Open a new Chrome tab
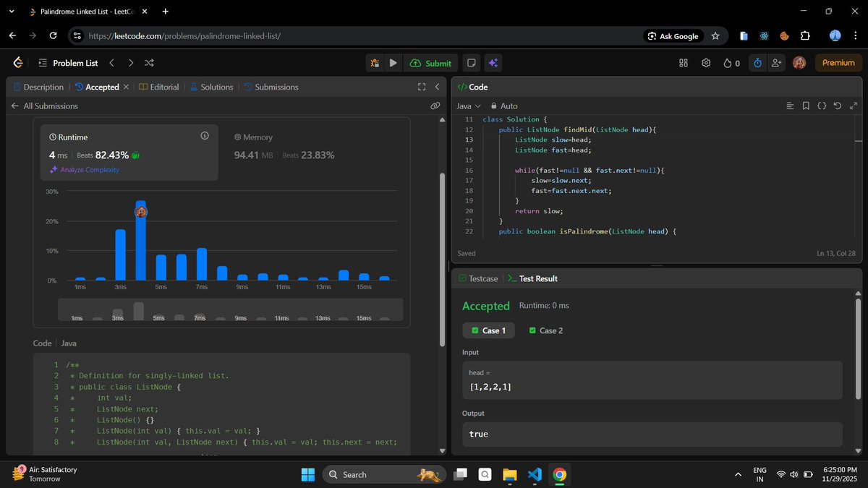Screen dimensions: 868x488 pyautogui.click(x=166, y=12)
